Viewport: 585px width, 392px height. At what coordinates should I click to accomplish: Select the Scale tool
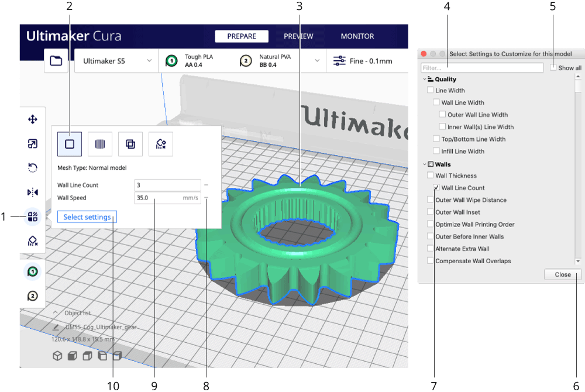[x=33, y=143]
